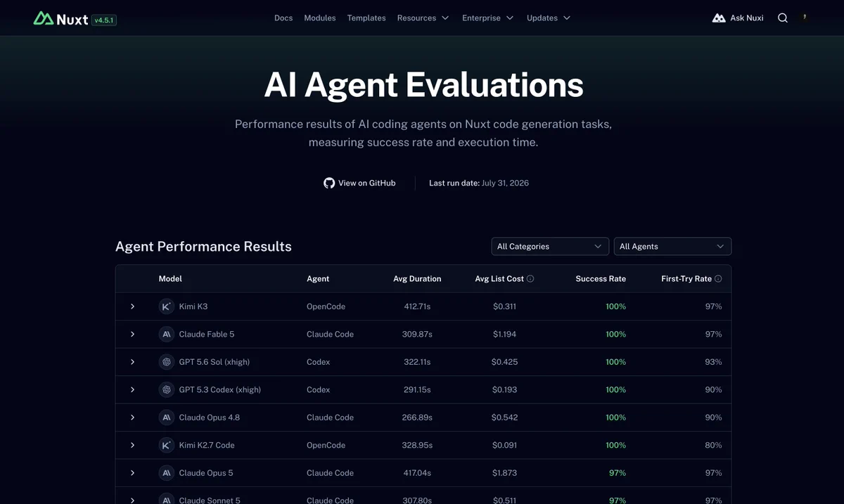This screenshot has width=844, height=504.
Task: Click the Avg Duration column header
Action: (x=417, y=279)
